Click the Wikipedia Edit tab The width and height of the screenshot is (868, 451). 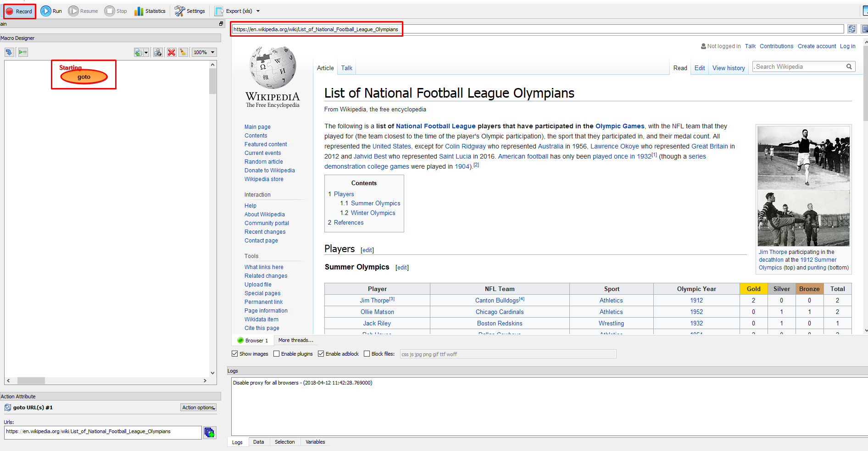click(x=700, y=68)
